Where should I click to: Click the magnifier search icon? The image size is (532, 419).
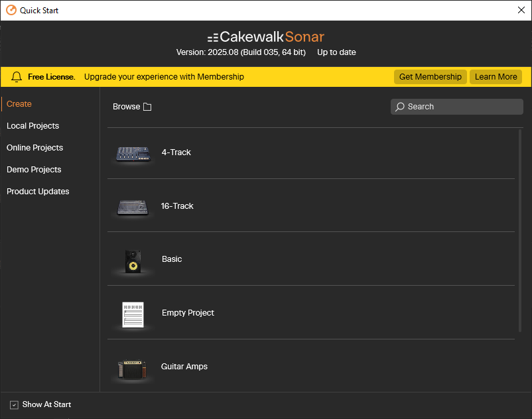(400, 107)
